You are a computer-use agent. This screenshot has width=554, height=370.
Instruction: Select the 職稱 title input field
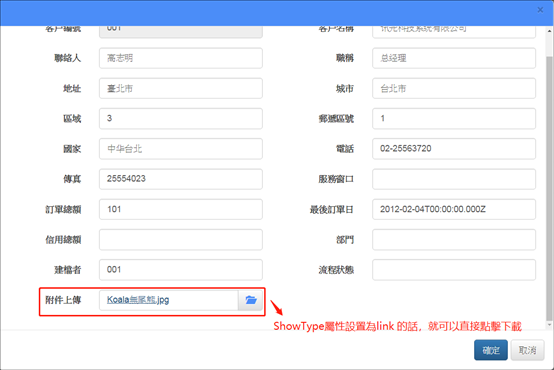point(454,58)
